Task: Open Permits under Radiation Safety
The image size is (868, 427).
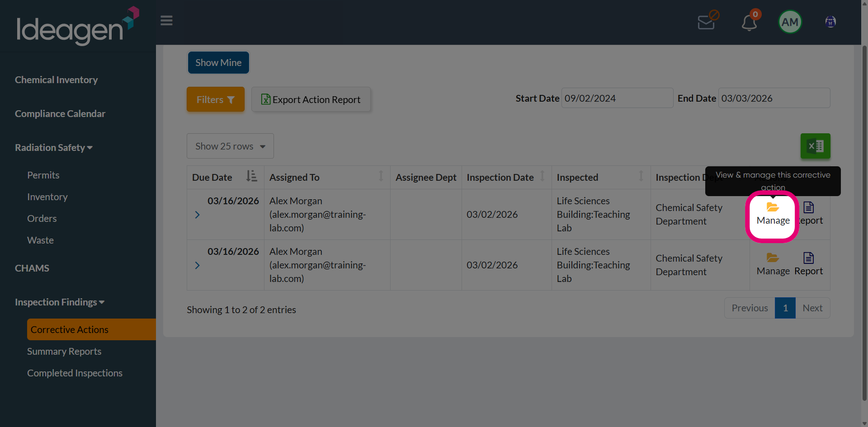Action: point(43,175)
